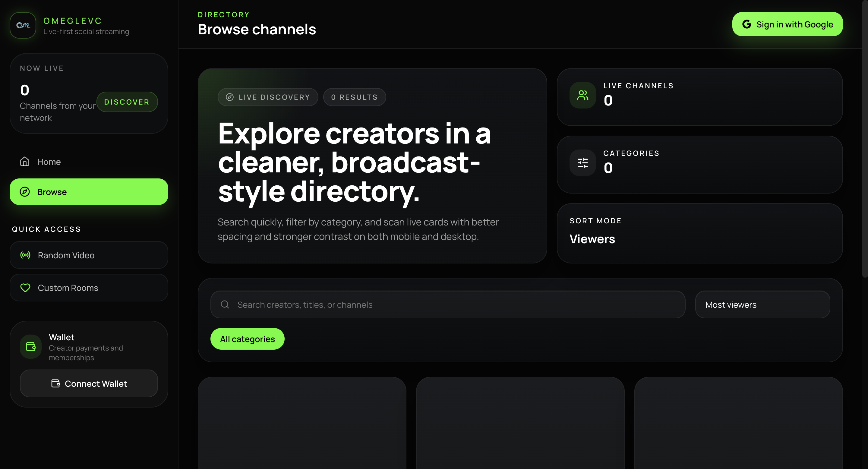Click 'Channels from your network' text
Screen dimensions: 868x469
(58, 112)
